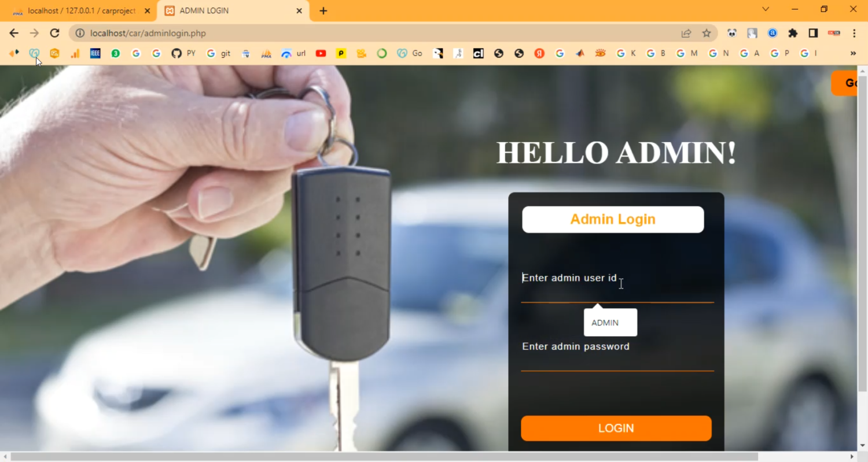Open the Google 'git' bookmark
Image resolution: width=868 pixels, height=462 pixels.
[x=218, y=53]
